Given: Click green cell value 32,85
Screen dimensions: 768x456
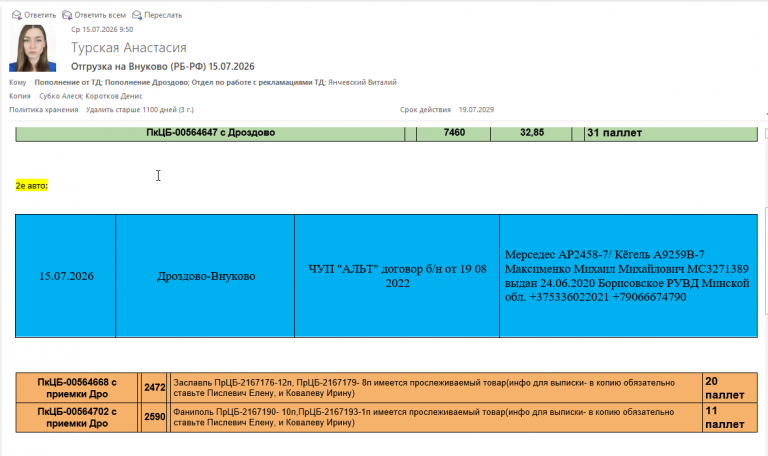Looking at the screenshot, I should pos(531,133).
